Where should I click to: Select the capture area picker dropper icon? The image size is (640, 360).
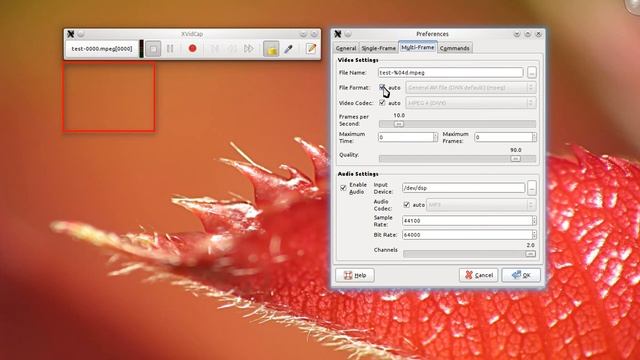point(289,49)
